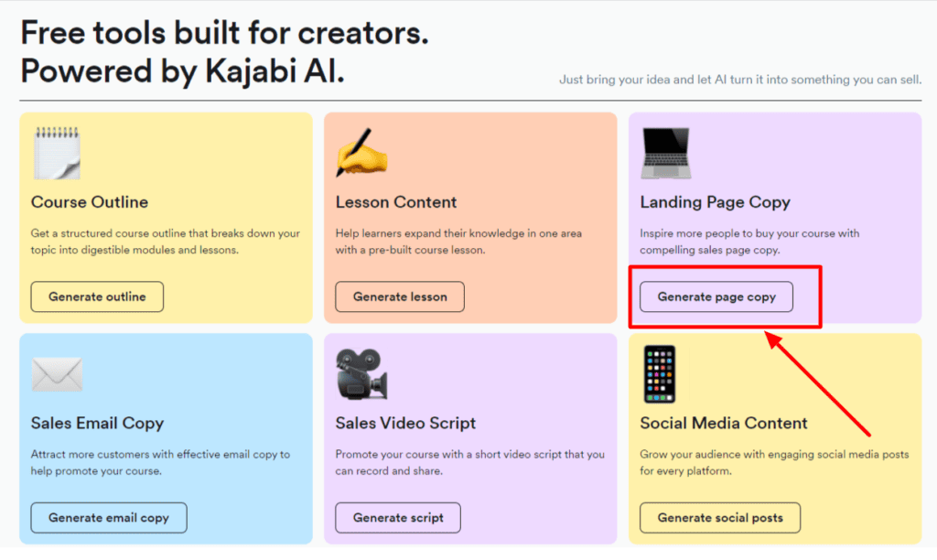Click the Social Media Content heading

724,423
